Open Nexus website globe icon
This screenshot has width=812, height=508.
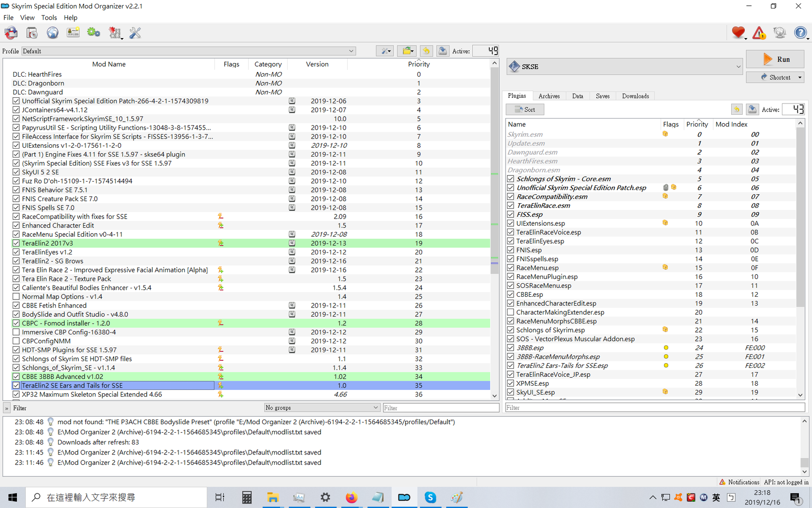(x=53, y=33)
